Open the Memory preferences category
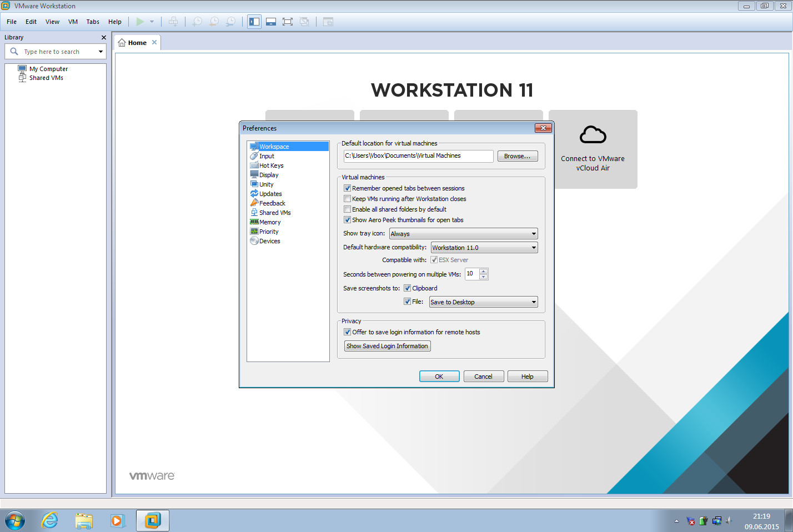This screenshot has width=793, height=532. 270,222
